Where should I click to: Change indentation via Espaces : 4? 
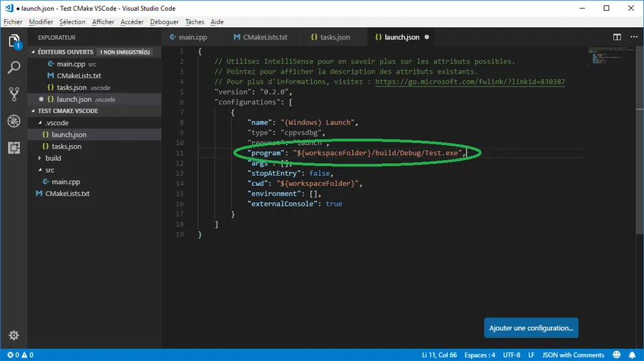click(x=479, y=355)
